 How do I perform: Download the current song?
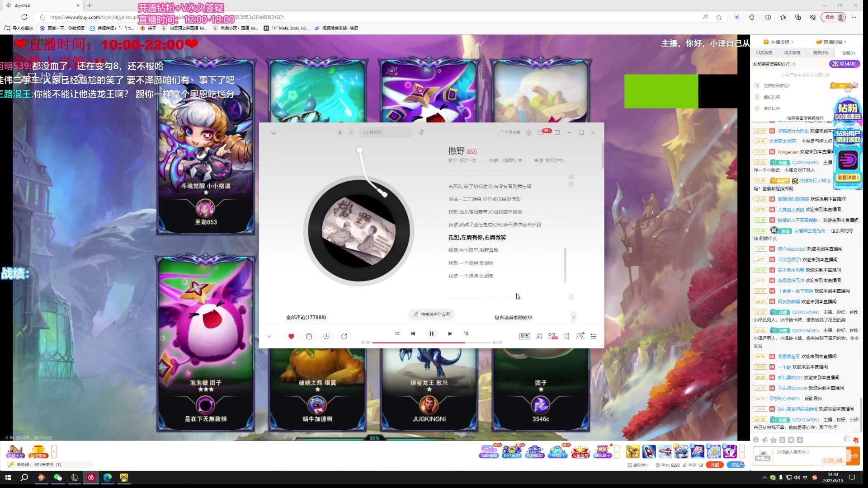[x=326, y=336]
